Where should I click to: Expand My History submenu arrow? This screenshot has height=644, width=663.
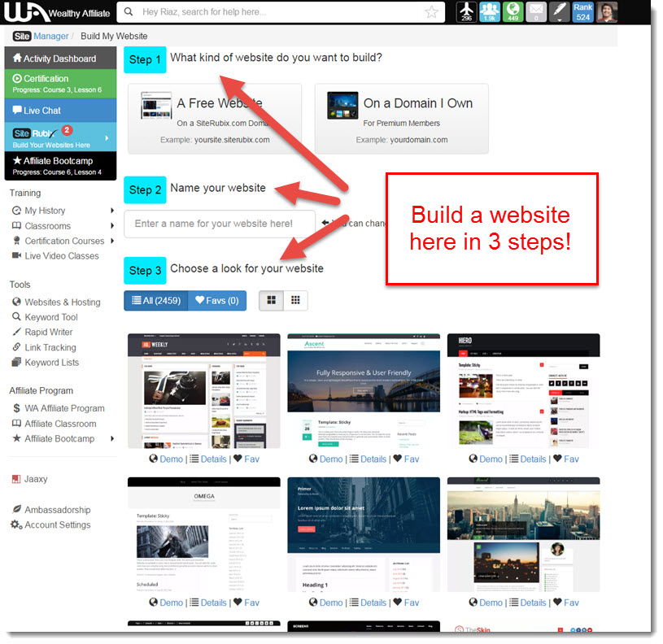pos(112,211)
